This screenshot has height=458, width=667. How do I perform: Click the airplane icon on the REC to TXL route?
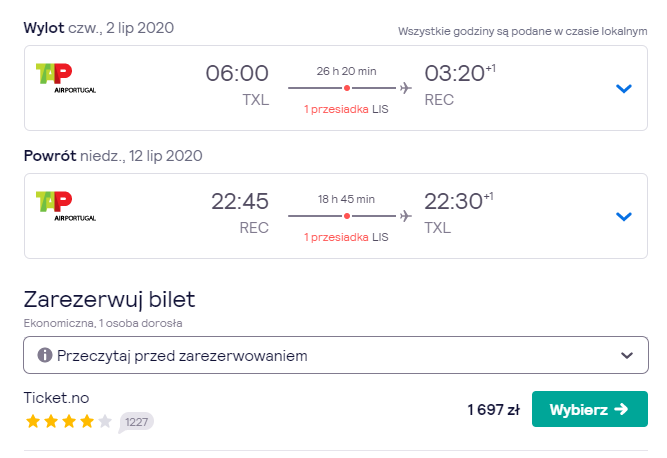pos(406,216)
